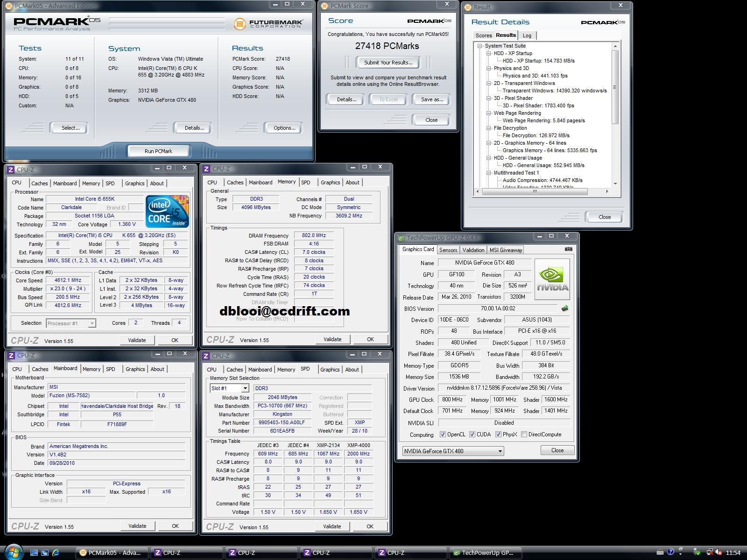Image resolution: width=747 pixels, height=560 pixels.
Task: Switch to Scores tab in Result window
Action: pyautogui.click(x=483, y=35)
